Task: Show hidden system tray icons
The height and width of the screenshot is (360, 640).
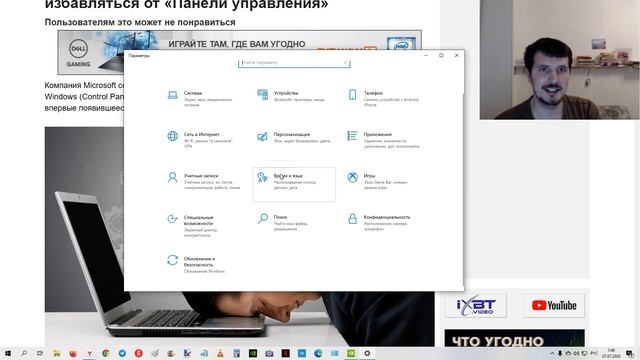Action: click(552, 353)
